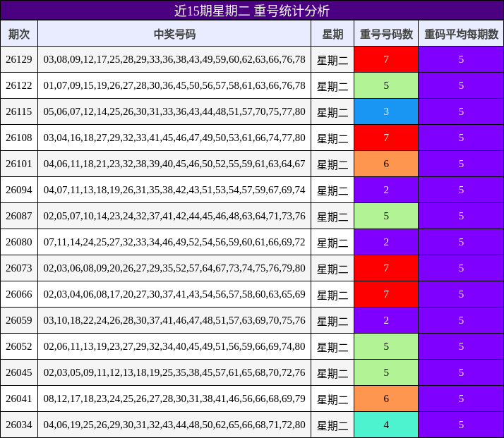
Task: Click red repeat count 7 for 26073
Action: pos(386,268)
